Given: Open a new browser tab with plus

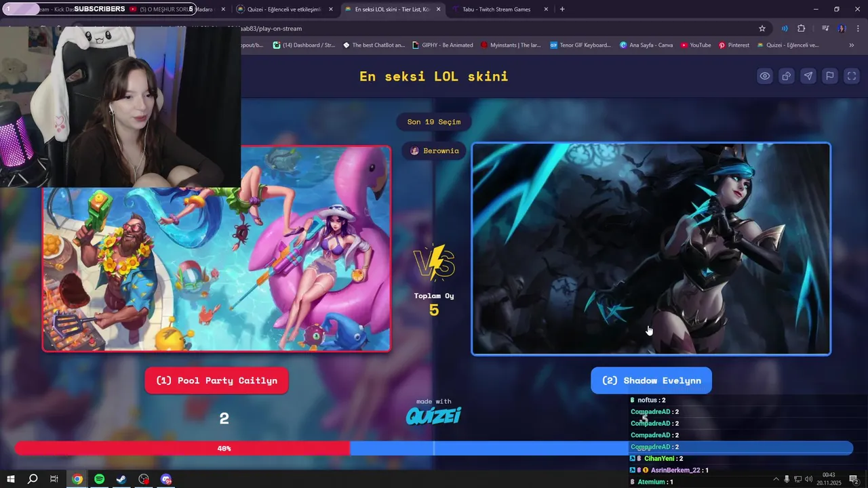Looking at the screenshot, I should pyautogui.click(x=562, y=9).
